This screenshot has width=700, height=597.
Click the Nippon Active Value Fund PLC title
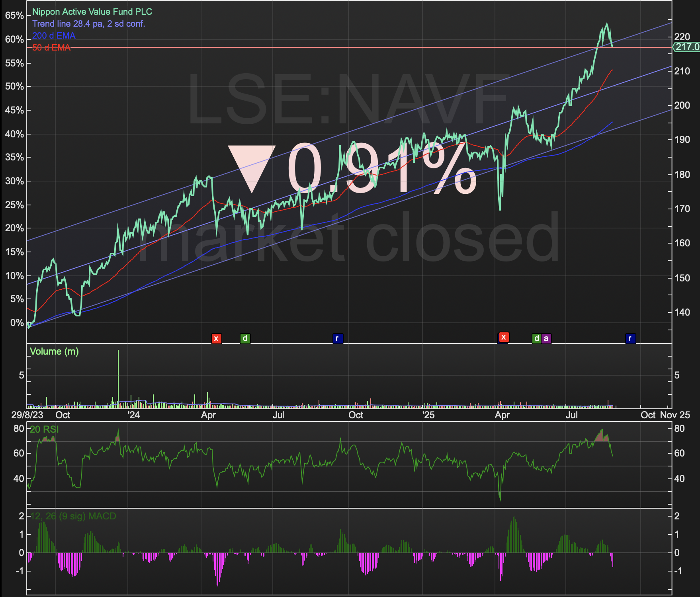pyautogui.click(x=92, y=12)
